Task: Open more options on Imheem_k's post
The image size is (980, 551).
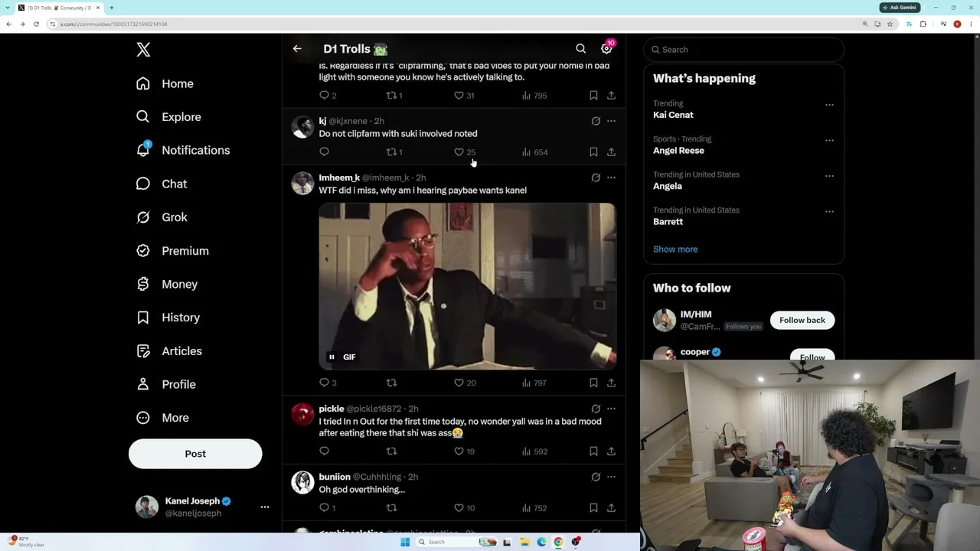Action: [x=611, y=178]
